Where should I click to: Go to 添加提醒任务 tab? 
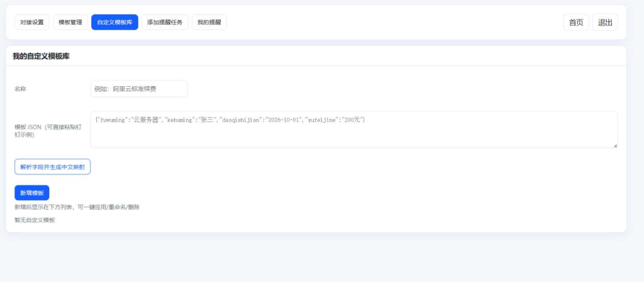pyautogui.click(x=165, y=22)
